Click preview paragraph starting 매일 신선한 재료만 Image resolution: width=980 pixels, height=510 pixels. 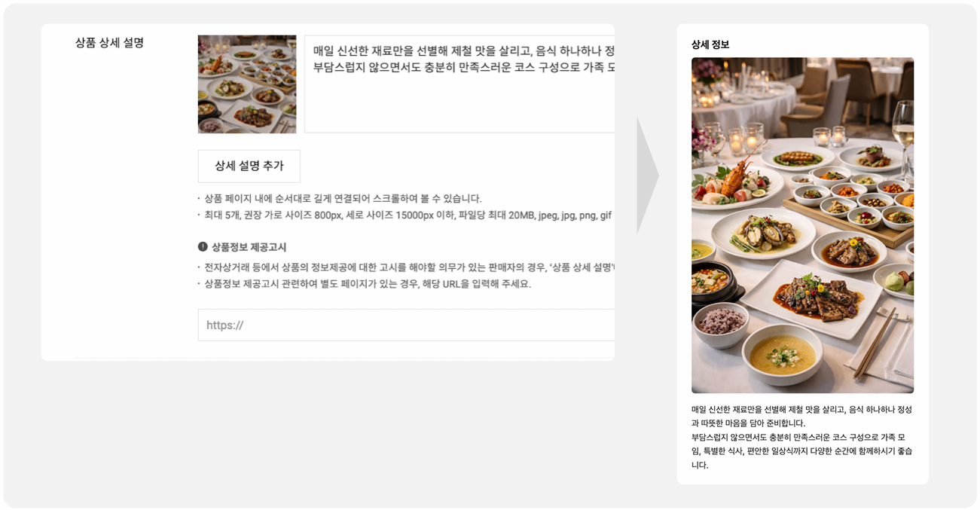coord(801,416)
